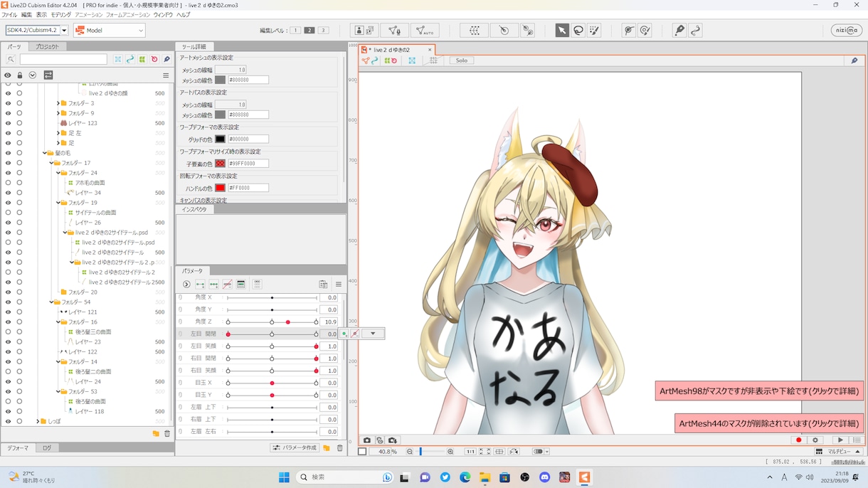
Task: Click rotation deformer handle red swatch
Action: coord(221,188)
